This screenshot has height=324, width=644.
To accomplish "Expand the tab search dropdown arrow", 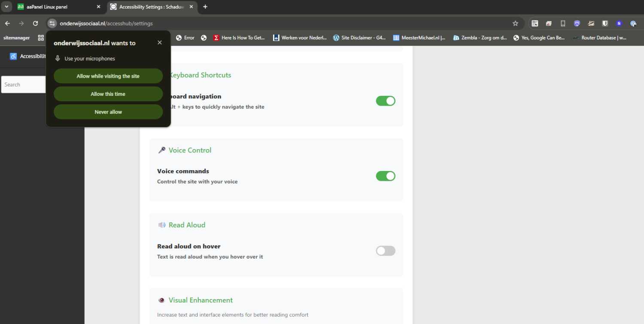I will point(6,7).
